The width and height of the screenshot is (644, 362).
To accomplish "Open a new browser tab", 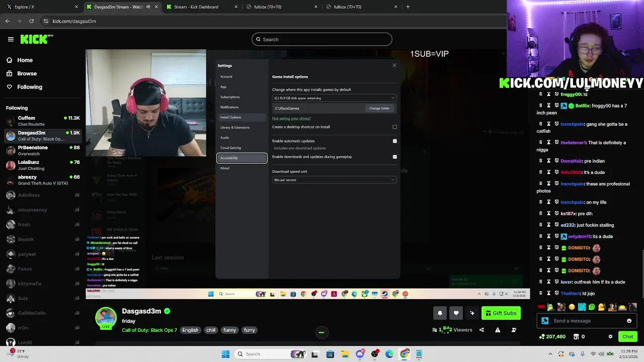I will pos(408,7).
